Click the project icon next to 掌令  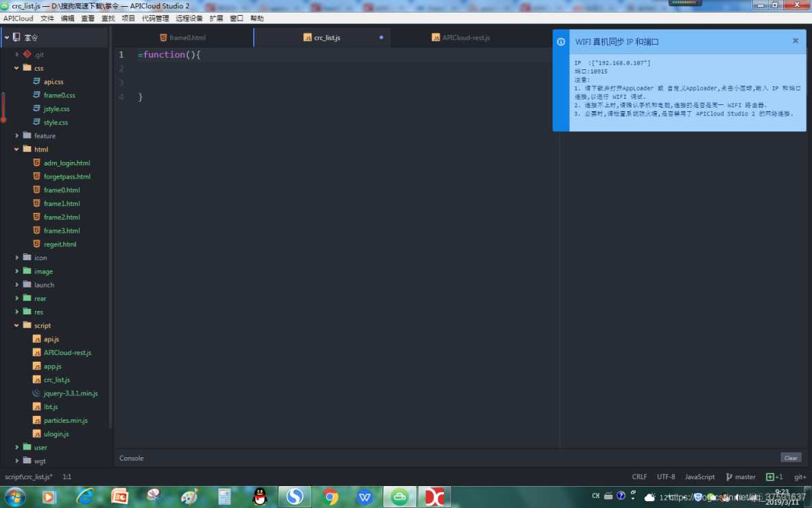16,37
